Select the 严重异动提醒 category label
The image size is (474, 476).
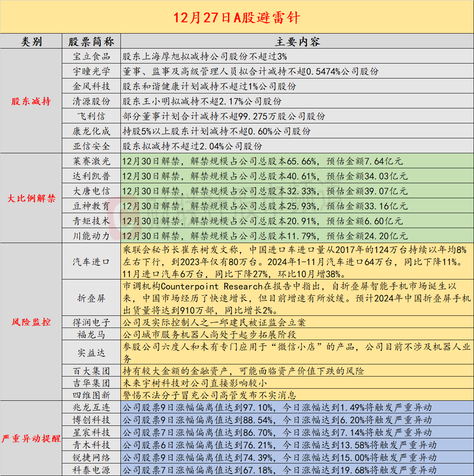[31, 439]
